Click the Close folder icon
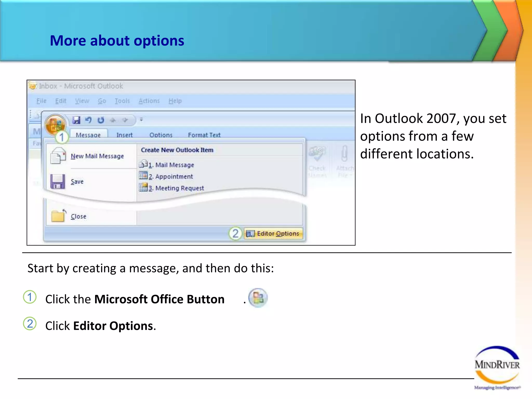The width and height of the screenshot is (532, 399). [x=59, y=216]
